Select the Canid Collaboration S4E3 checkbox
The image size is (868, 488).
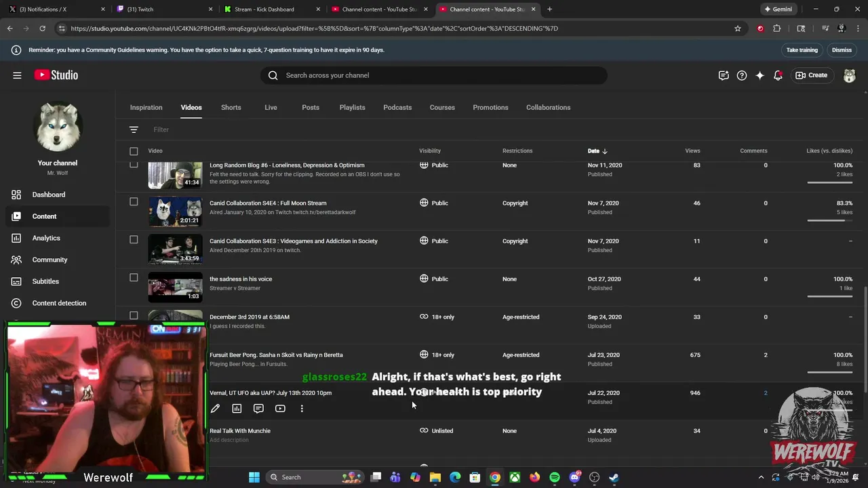[134, 239]
